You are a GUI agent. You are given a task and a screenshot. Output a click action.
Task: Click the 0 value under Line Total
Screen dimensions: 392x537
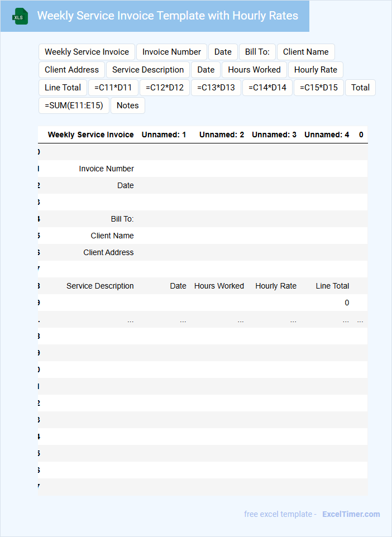(x=347, y=303)
